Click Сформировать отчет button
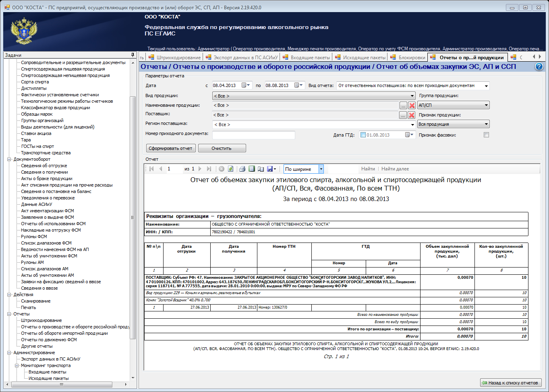549x392 pixels. click(x=171, y=148)
